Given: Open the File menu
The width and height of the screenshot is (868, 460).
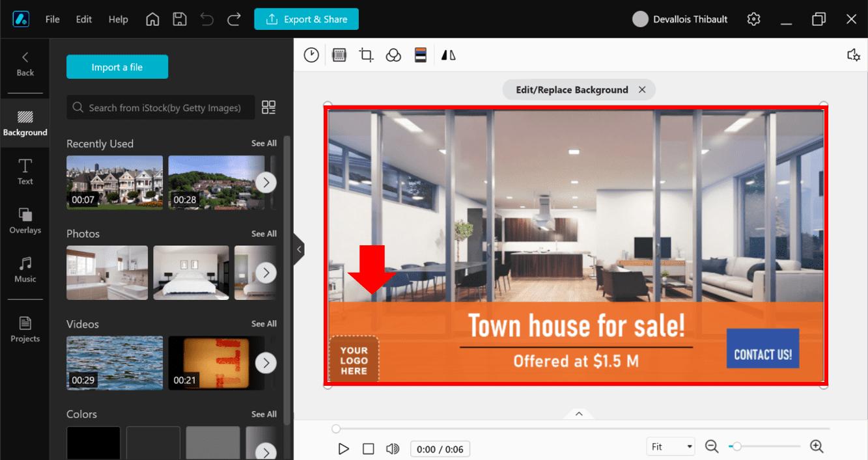Looking at the screenshot, I should click(x=51, y=19).
